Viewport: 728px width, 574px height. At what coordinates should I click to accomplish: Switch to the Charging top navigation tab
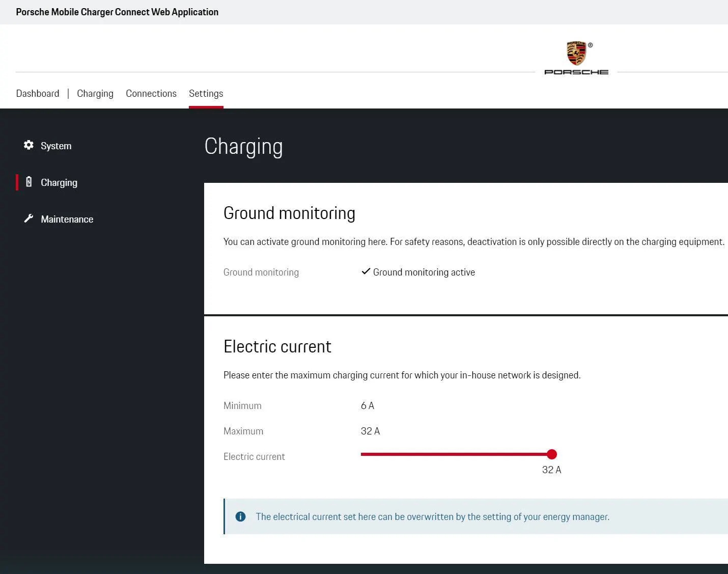coord(95,93)
